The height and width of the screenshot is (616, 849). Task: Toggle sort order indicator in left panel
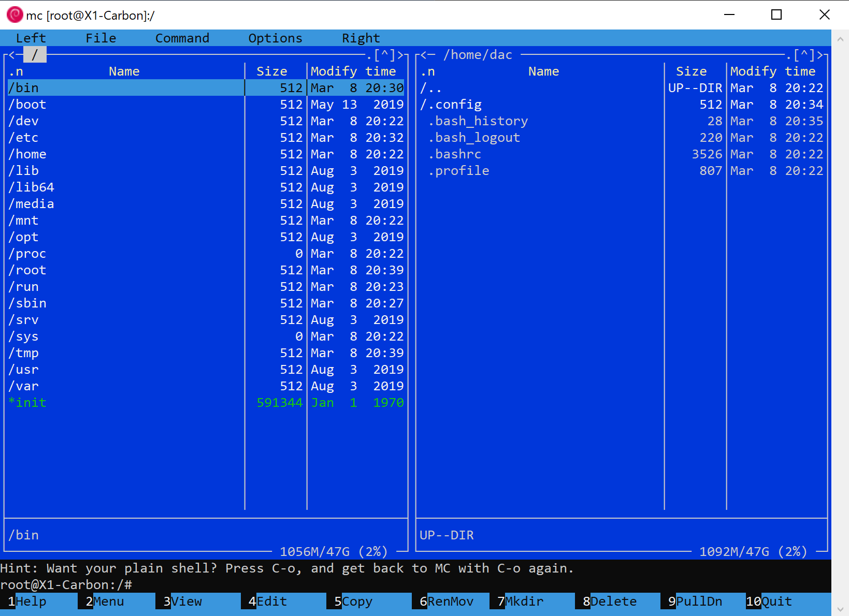[16, 71]
